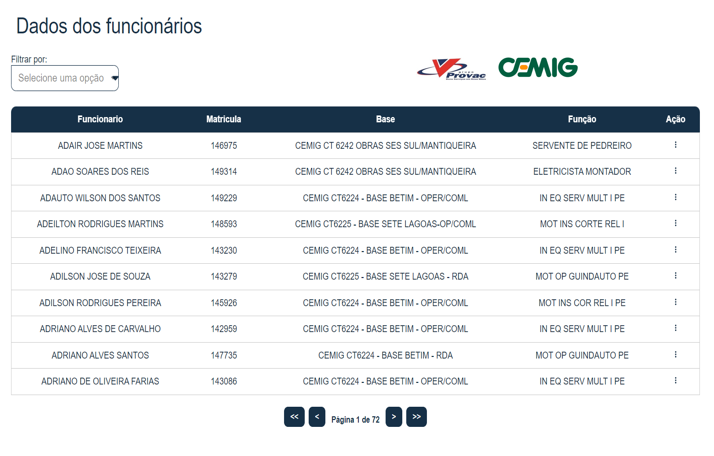This screenshot has width=714, height=456.
Task: Click the CEMIG logo
Action: coord(538,67)
